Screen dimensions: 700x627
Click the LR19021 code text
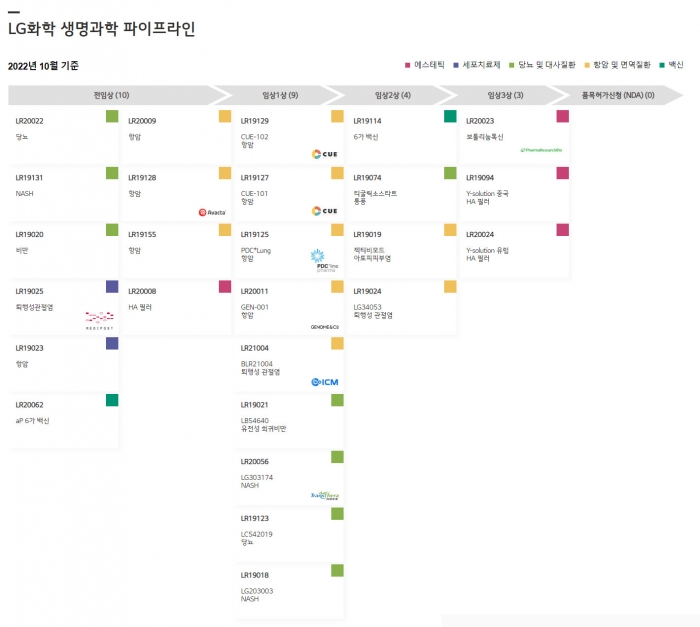coord(254,405)
